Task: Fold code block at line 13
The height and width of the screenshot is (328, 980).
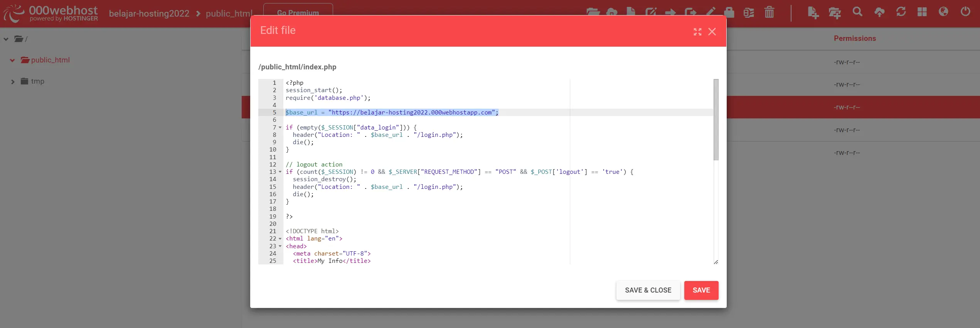Action: pyautogui.click(x=280, y=172)
